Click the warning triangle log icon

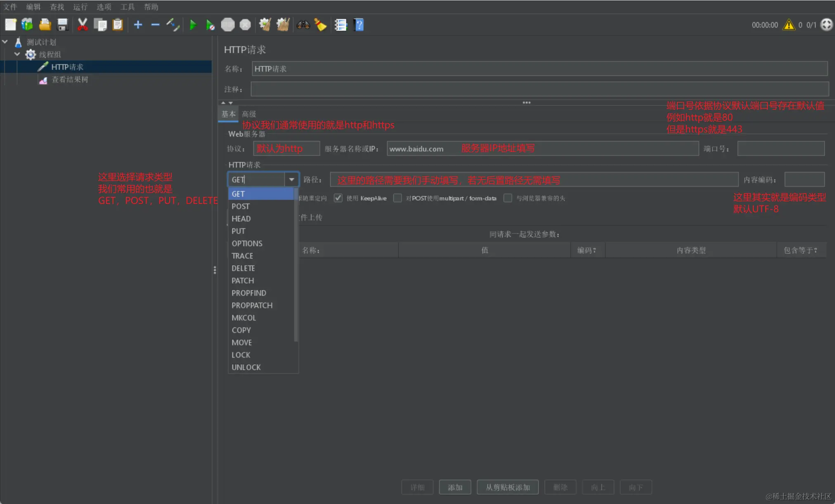(789, 25)
